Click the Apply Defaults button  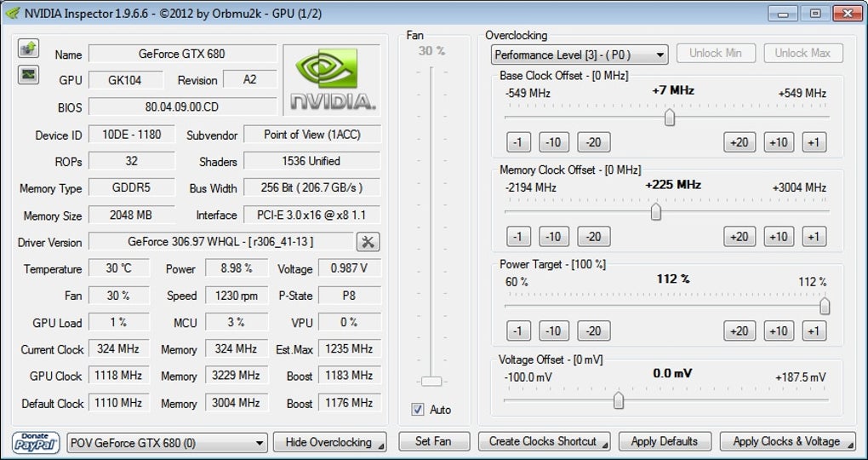[665, 442]
